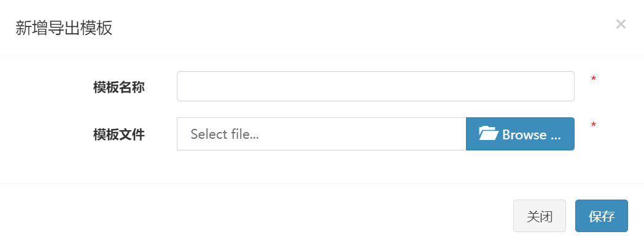The image size is (644, 245).
Task: Click the Browse ... text label
Action: (x=532, y=134)
